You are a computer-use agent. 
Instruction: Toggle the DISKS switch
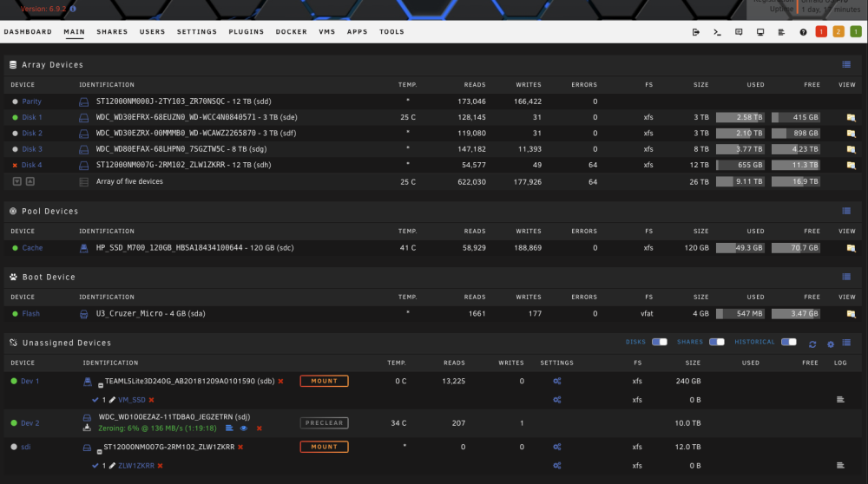click(x=660, y=342)
